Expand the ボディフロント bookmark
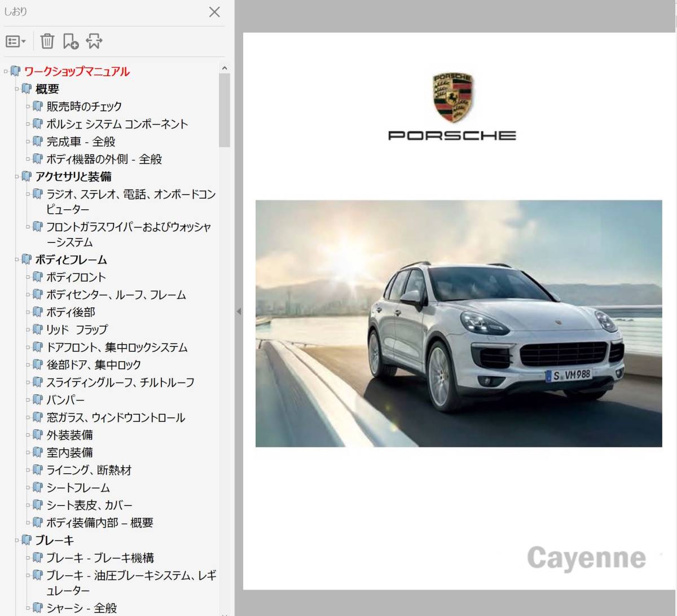The height and width of the screenshot is (616, 677). point(28,277)
